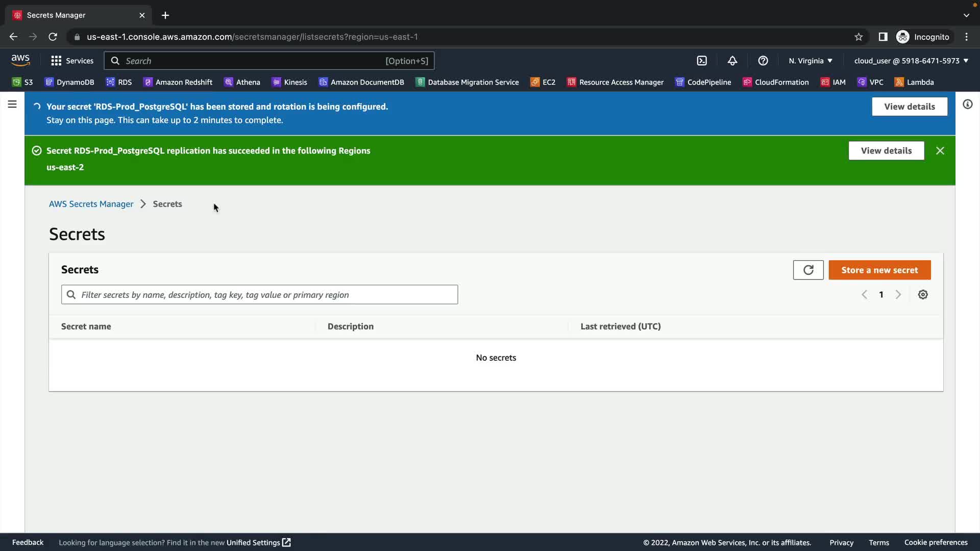Open the notifications bell icon

tap(732, 61)
